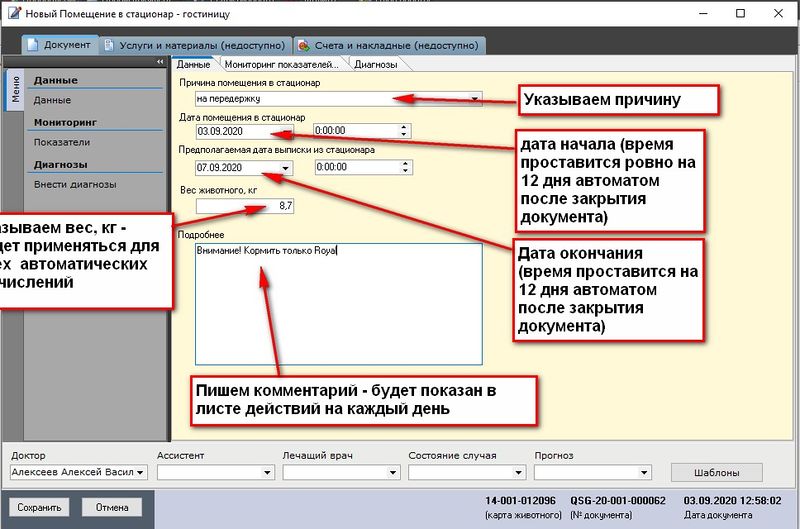Minimize the window
This screenshot has width=800, height=529.
coord(703,13)
